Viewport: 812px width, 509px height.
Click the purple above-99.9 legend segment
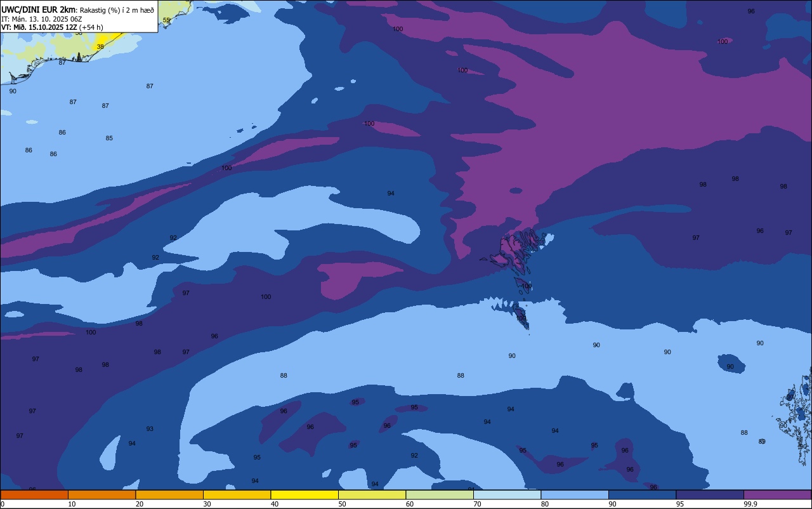pyautogui.click(x=777, y=494)
